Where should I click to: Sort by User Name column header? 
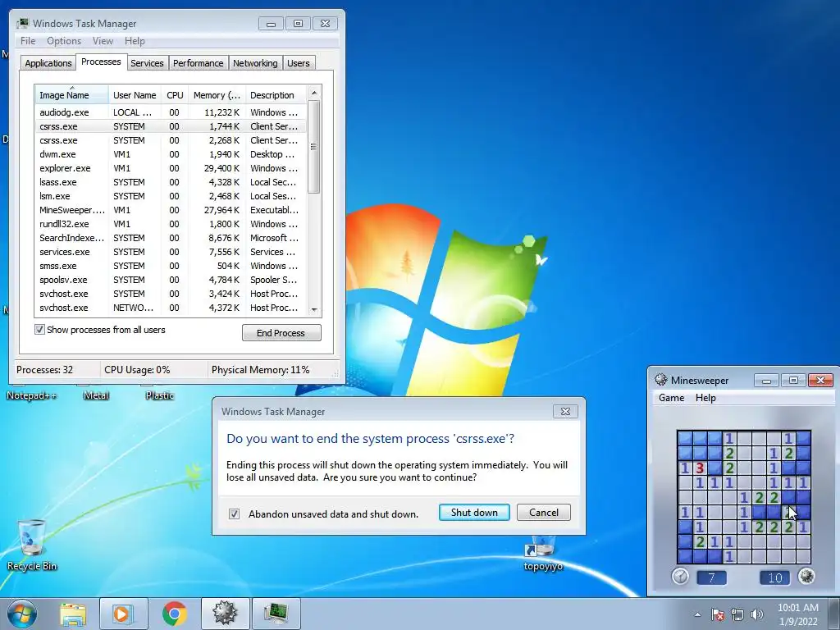[135, 95]
